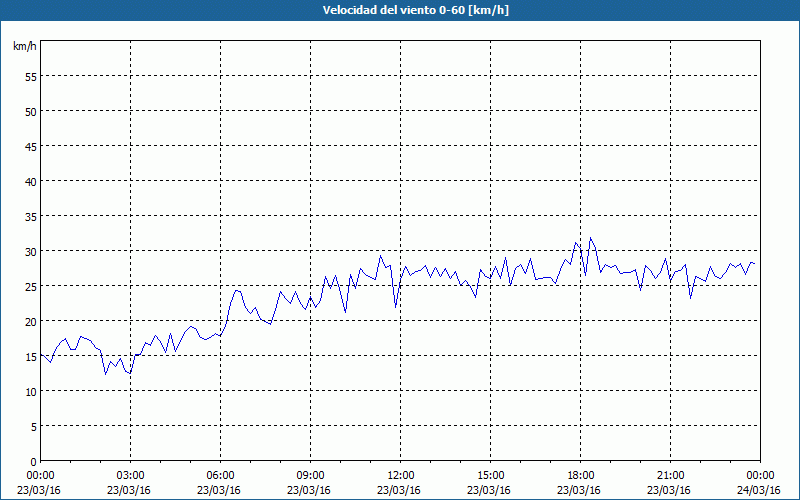Image resolution: width=800 pixels, height=500 pixels.
Task: Select the y-axis value 0 at the origin
Action: [34, 462]
